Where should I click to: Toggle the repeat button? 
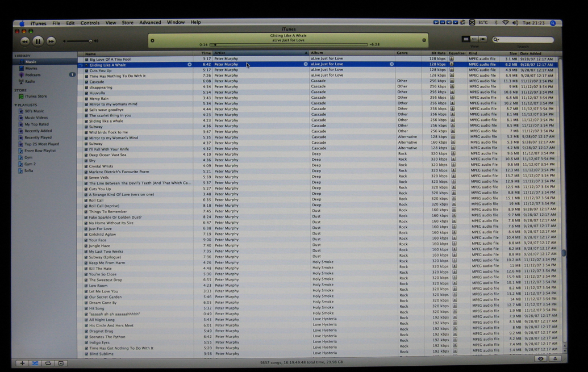[48, 363]
